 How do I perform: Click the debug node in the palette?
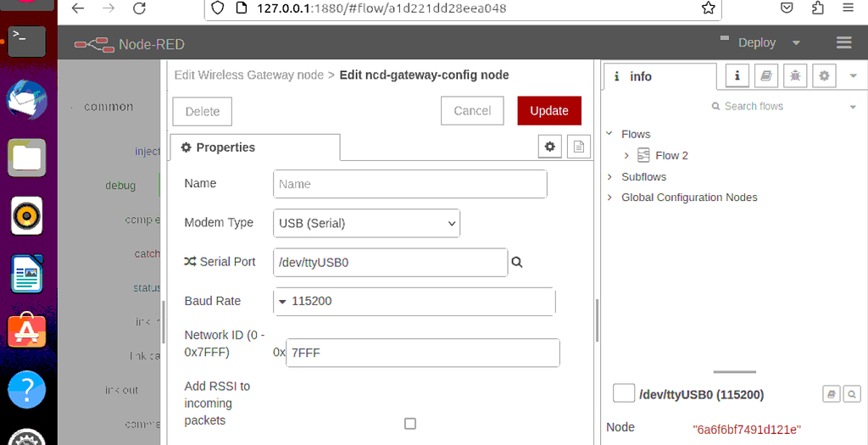(x=120, y=186)
